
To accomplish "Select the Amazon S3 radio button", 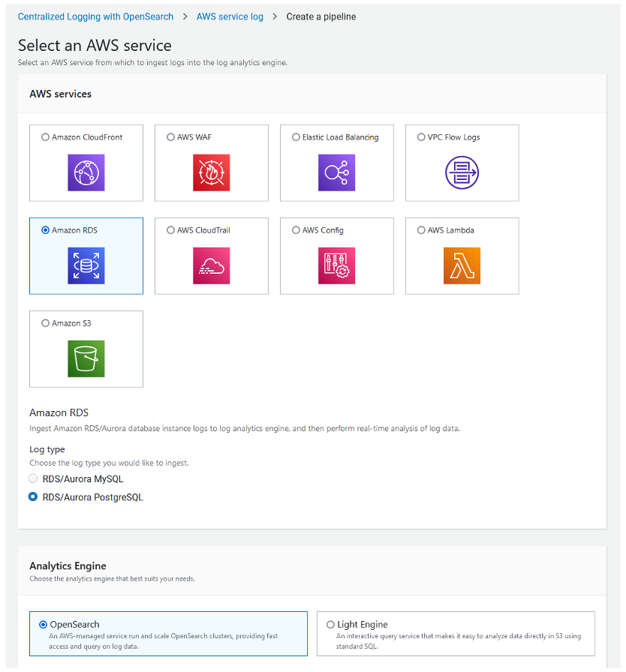I will click(46, 323).
